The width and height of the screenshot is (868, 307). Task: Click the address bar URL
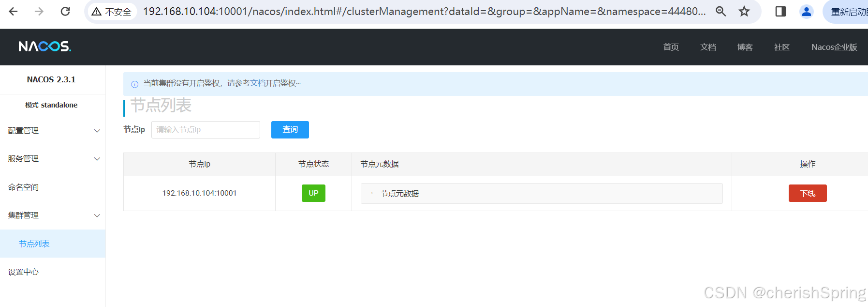(x=424, y=11)
